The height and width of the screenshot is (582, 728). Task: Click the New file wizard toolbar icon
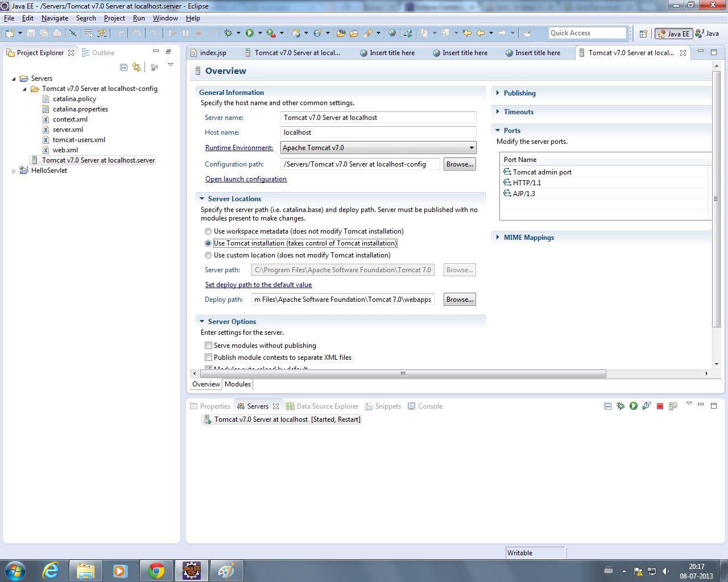pos(10,33)
